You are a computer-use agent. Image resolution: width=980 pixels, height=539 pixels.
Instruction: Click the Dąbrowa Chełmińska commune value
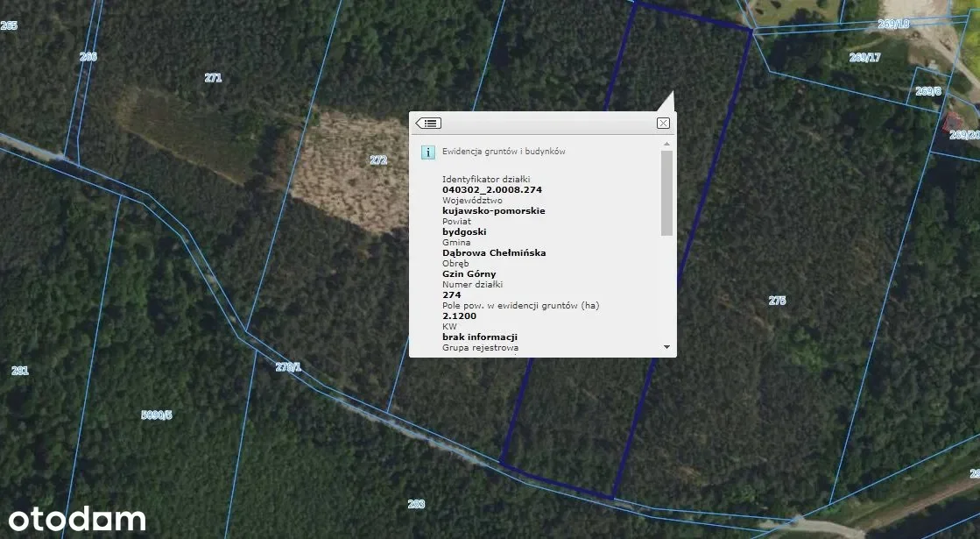pyautogui.click(x=494, y=252)
